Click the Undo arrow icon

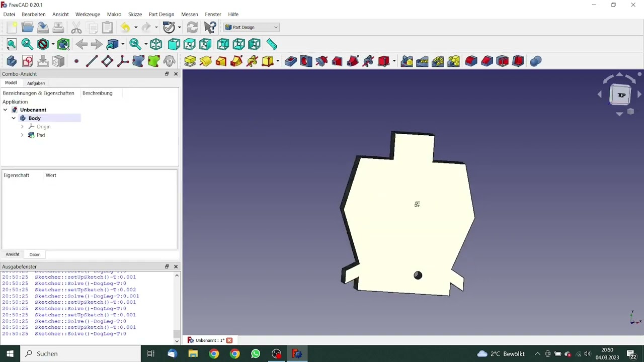coord(125,27)
